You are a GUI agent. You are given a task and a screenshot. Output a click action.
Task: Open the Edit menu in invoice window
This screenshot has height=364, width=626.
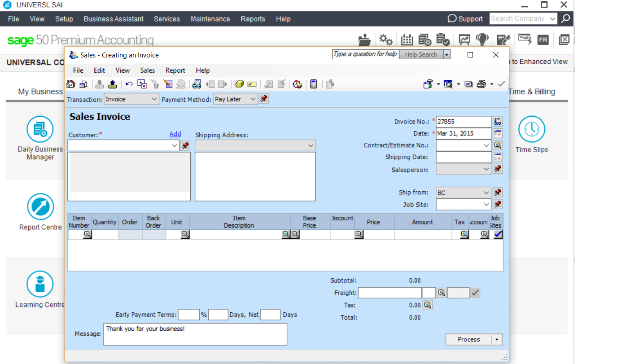coord(100,70)
